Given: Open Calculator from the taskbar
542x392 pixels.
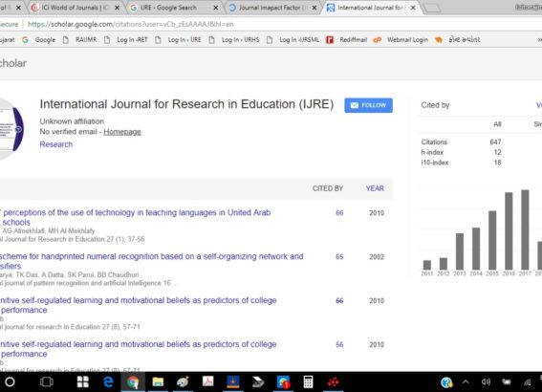Looking at the screenshot, I should coord(308,382).
